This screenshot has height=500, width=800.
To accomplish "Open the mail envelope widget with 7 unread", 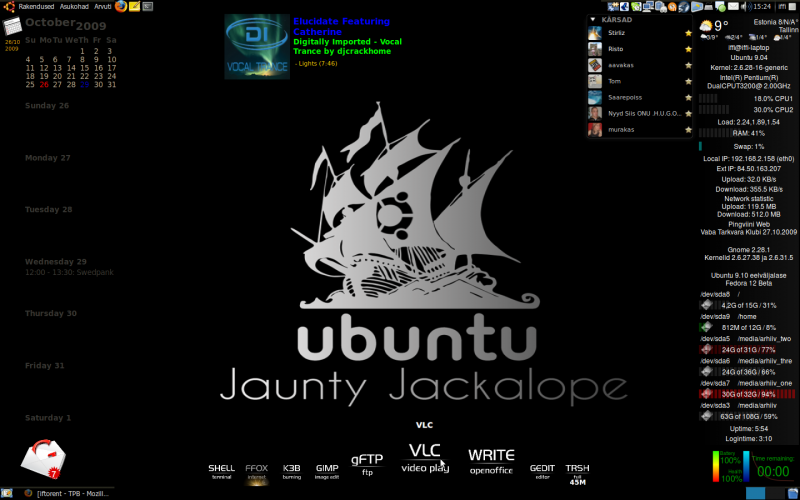I will click(43, 460).
